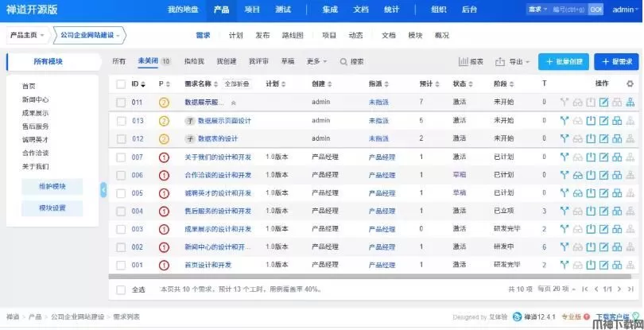Switch to the 项目 top navigation tab

coord(252,10)
